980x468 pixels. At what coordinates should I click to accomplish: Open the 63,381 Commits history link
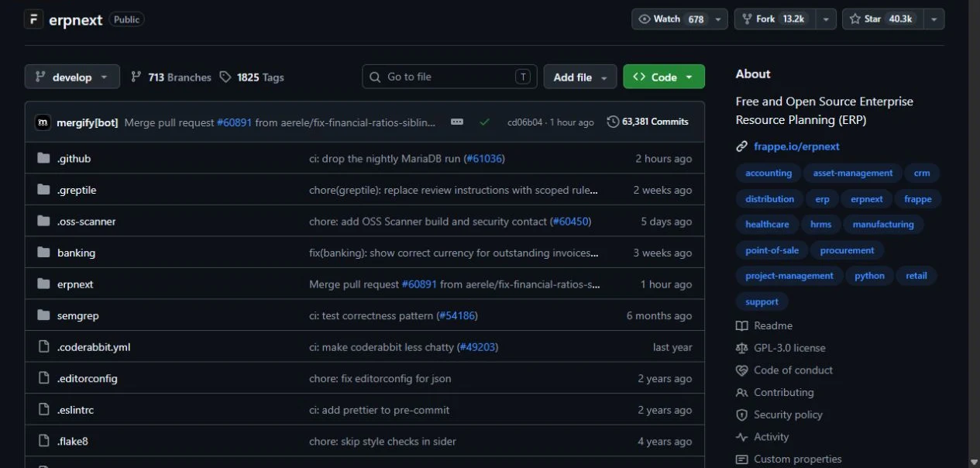(648, 122)
